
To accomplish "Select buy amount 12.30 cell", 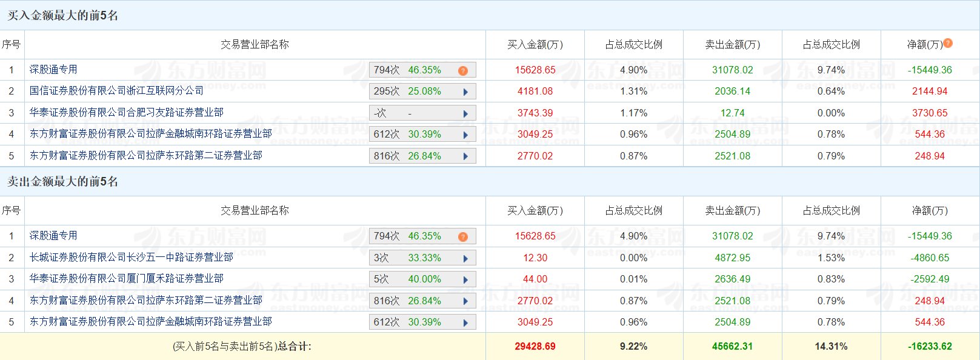I will (x=535, y=258).
